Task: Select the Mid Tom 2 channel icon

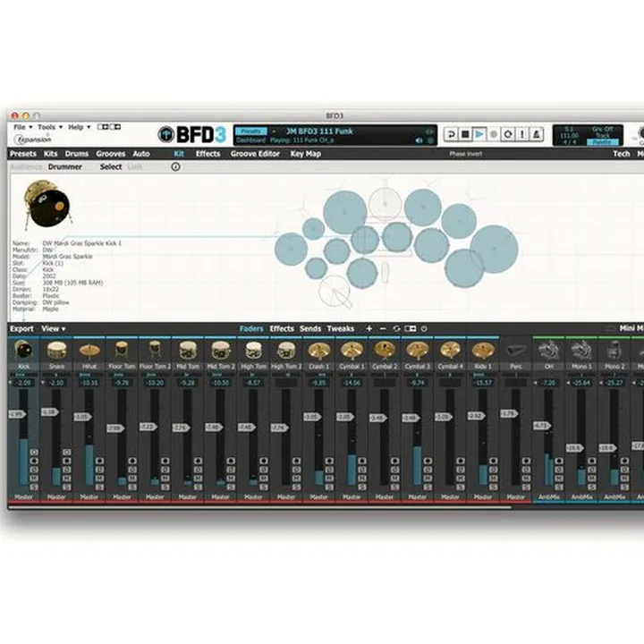Action: (221, 351)
